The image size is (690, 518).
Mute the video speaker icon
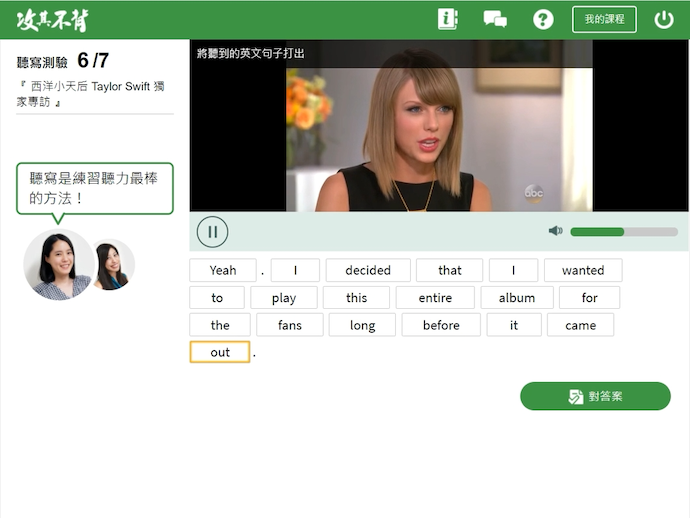point(555,231)
